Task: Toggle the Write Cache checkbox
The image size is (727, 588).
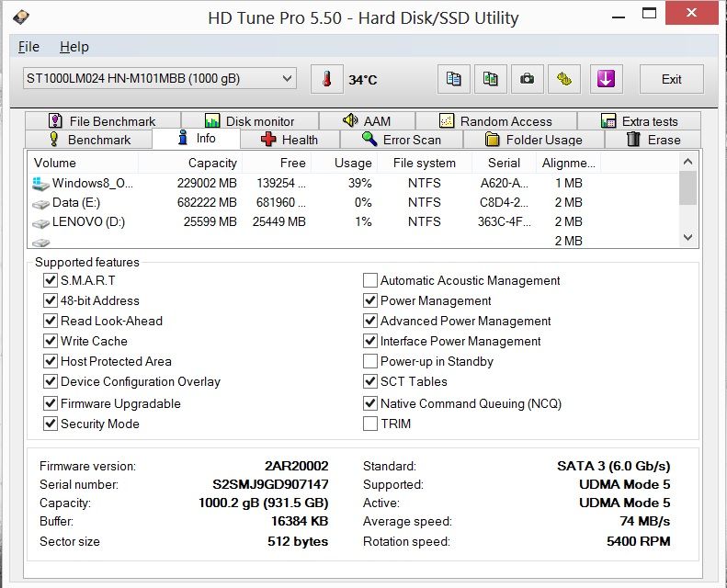Action: point(50,341)
